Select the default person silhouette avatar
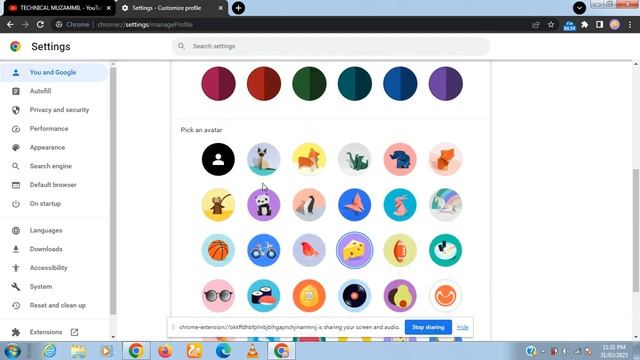Viewport: 640px width, 360px height. (x=218, y=159)
